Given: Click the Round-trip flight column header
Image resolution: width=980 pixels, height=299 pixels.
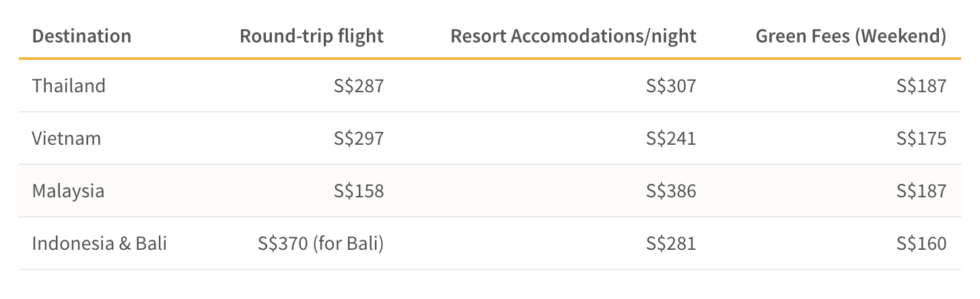Looking at the screenshot, I should pyautogui.click(x=312, y=36).
